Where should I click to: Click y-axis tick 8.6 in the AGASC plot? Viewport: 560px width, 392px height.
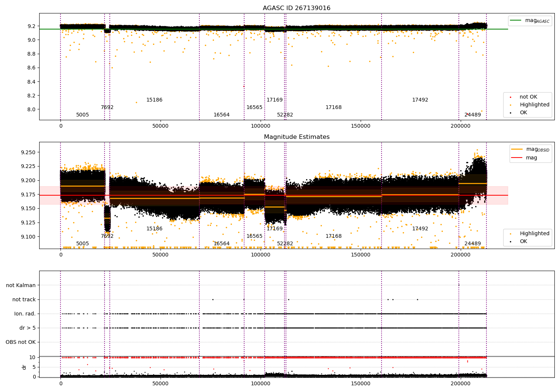pos(31,68)
